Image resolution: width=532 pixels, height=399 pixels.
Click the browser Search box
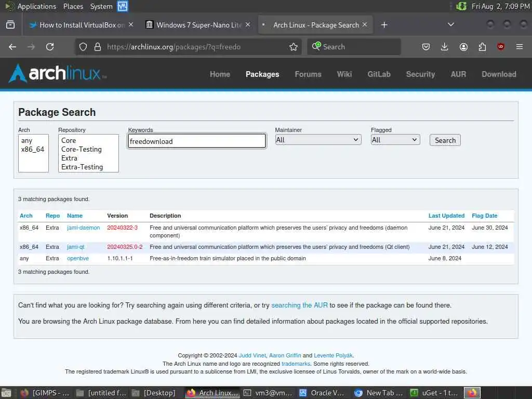(x=354, y=47)
